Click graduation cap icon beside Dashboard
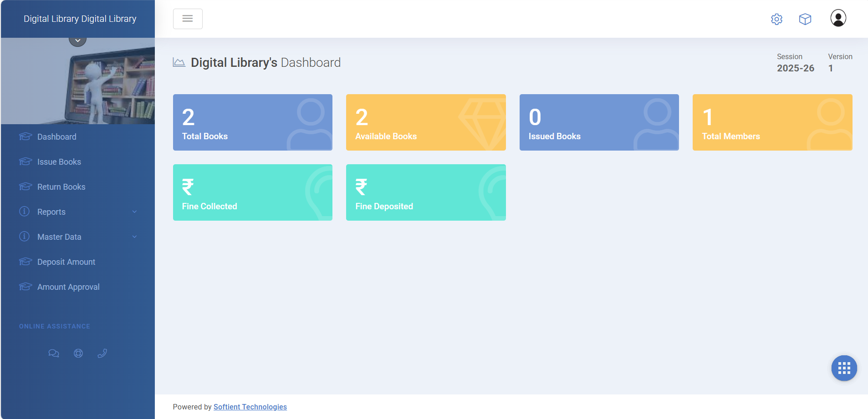The image size is (868, 419). [x=26, y=136]
